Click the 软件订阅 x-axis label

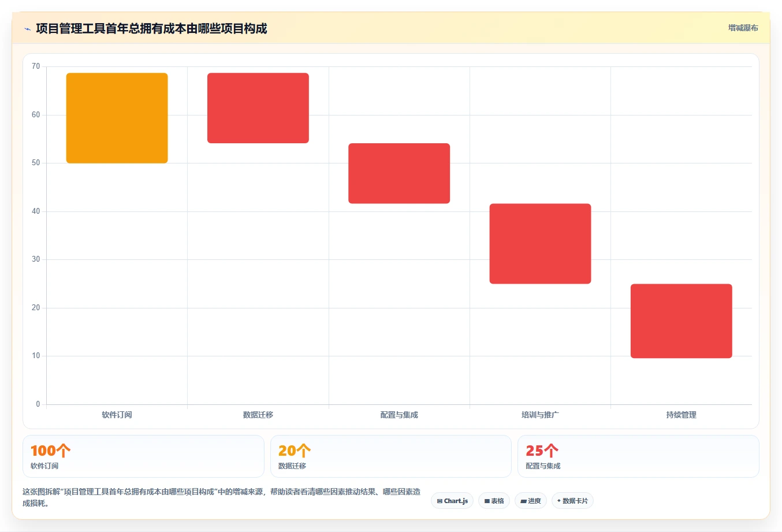117,415
